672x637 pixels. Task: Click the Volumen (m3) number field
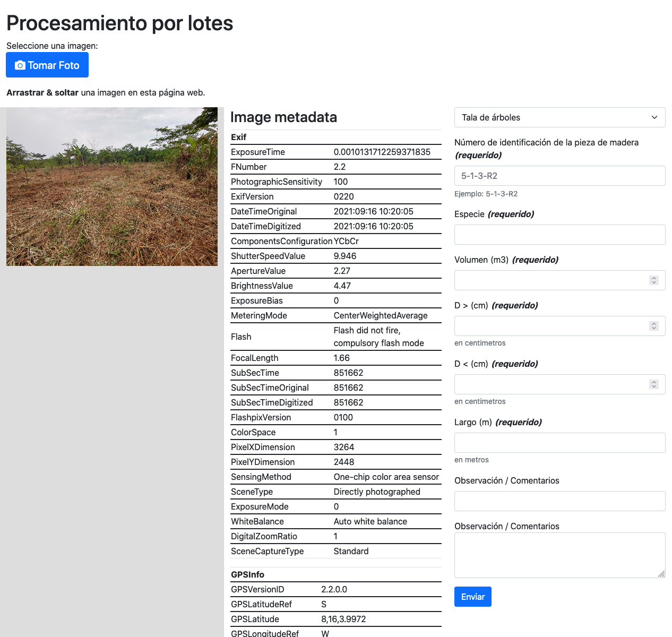pos(559,280)
